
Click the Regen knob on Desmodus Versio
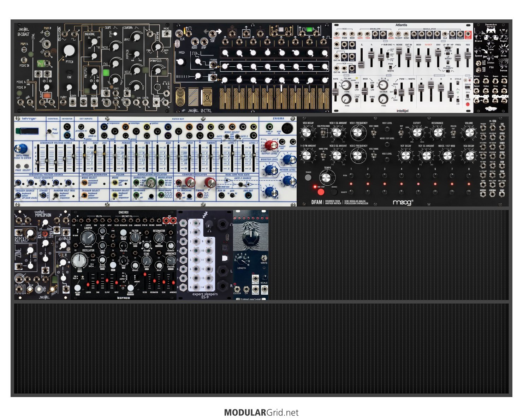pos(504,35)
